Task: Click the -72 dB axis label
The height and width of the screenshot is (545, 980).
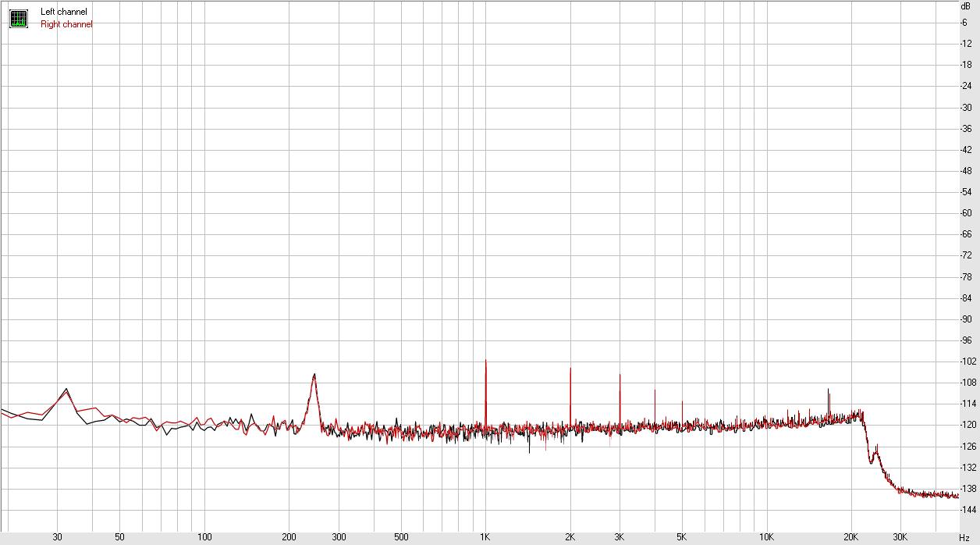Action: tap(965, 255)
